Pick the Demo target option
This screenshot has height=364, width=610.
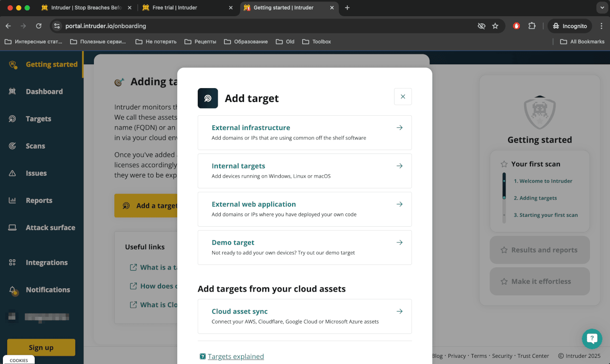pyautogui.click(x=305, y=247)
